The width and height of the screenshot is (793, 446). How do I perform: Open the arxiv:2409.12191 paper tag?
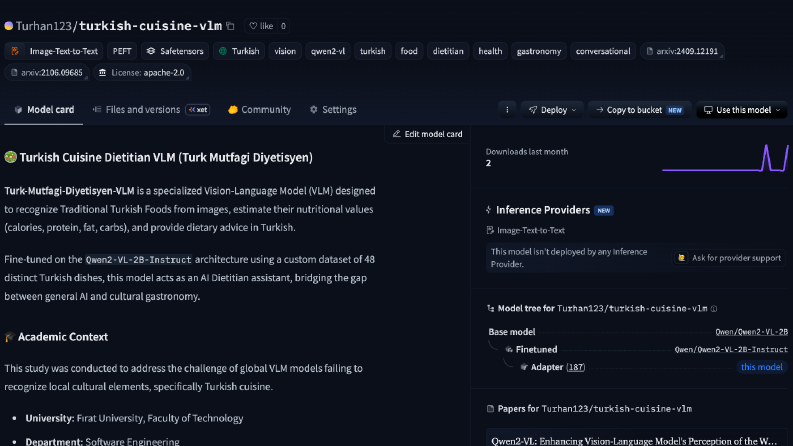tap(682, 51)
